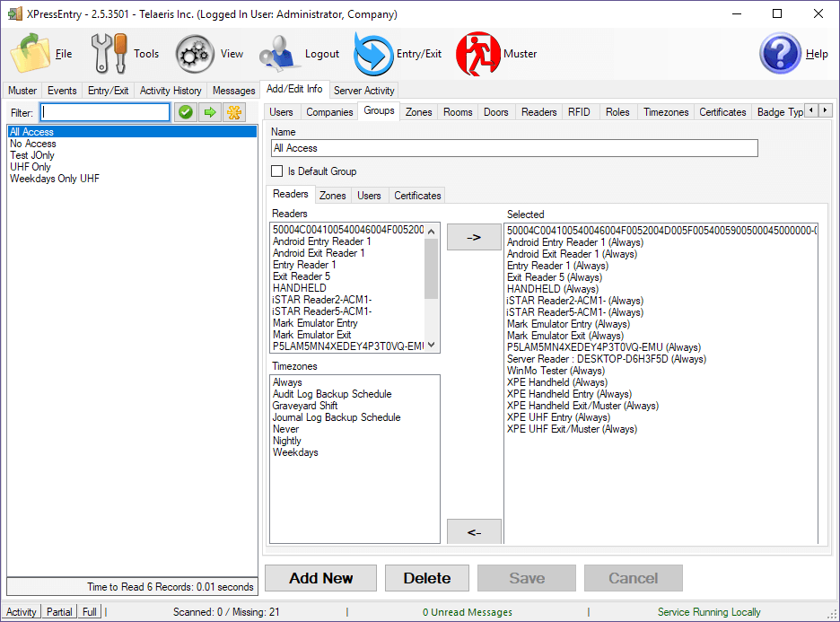Image resolution: width=840 pixels, height=622 pixels.
Task: Launch Muster red running-man icon
Action: point(478,54)
